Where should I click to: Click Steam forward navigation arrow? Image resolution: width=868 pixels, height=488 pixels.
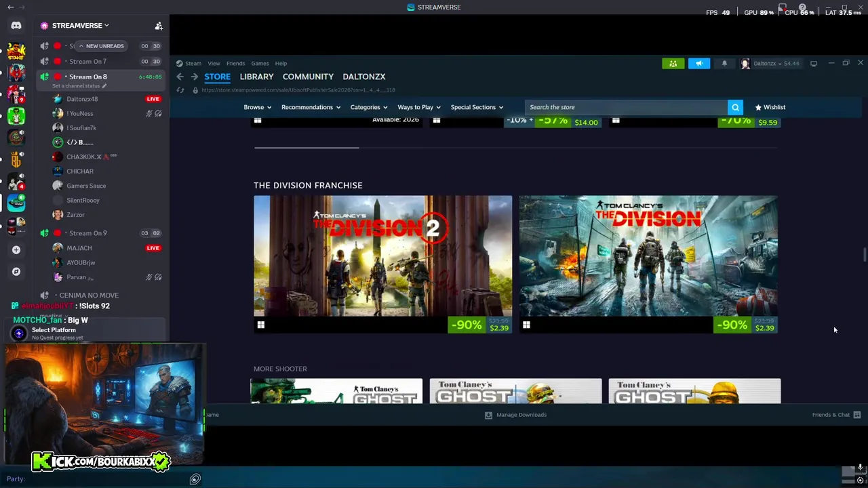(195, 77)
